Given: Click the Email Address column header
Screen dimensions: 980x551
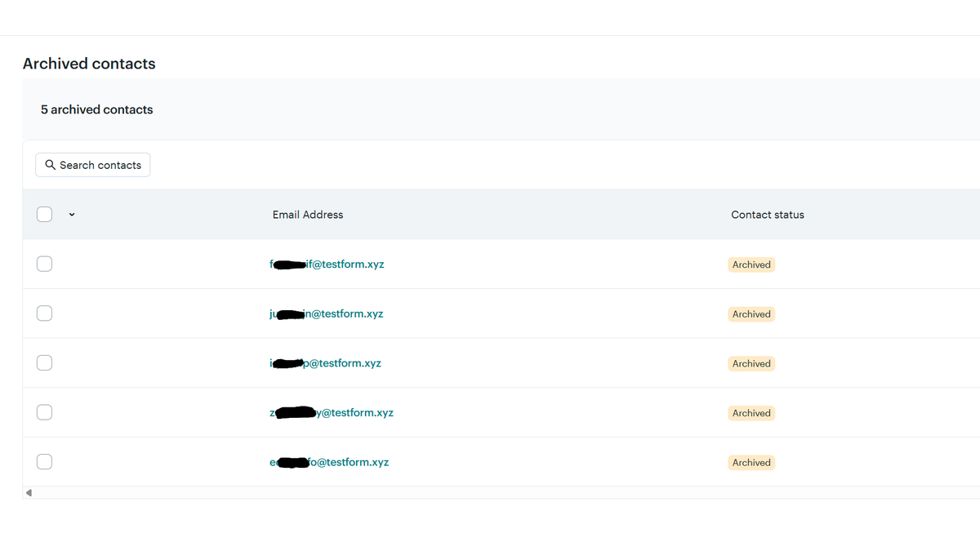Looking at the screenshot, I should pyautogui.click(x=308, y=215).
